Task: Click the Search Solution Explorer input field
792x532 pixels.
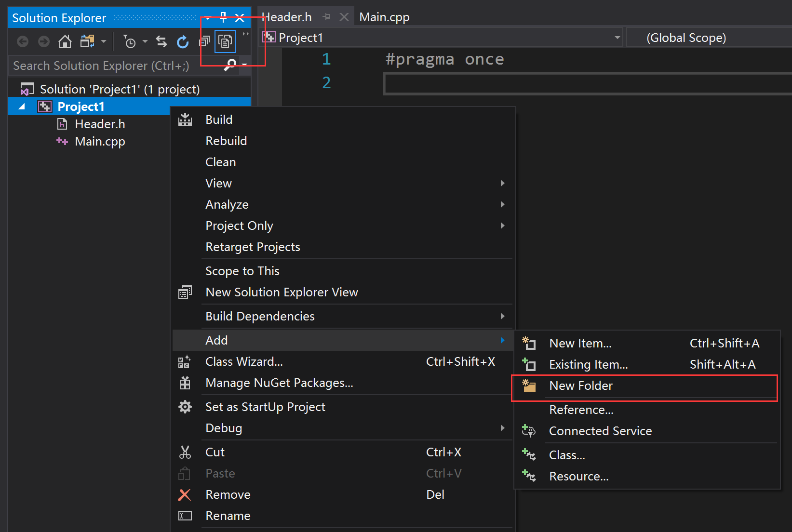Action: coord(116,66)
